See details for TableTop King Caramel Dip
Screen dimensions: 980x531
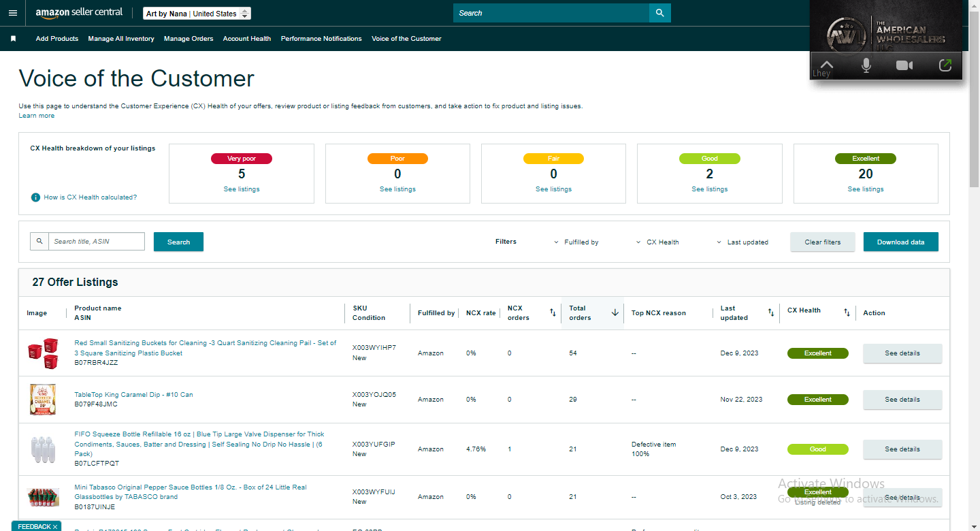pos(902,400)
